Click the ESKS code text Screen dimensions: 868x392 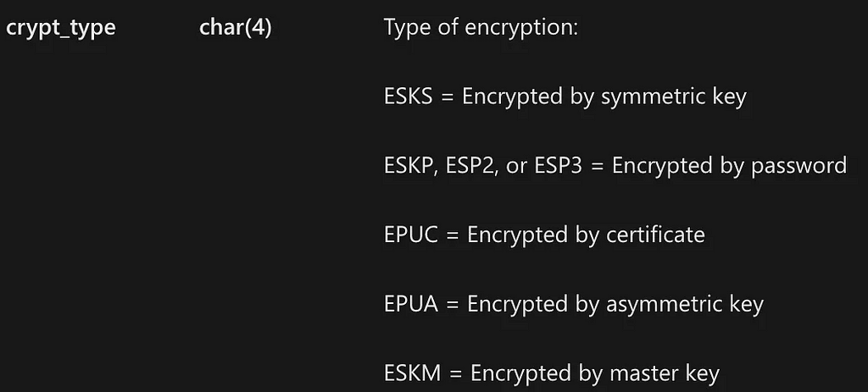click(408, 97)
